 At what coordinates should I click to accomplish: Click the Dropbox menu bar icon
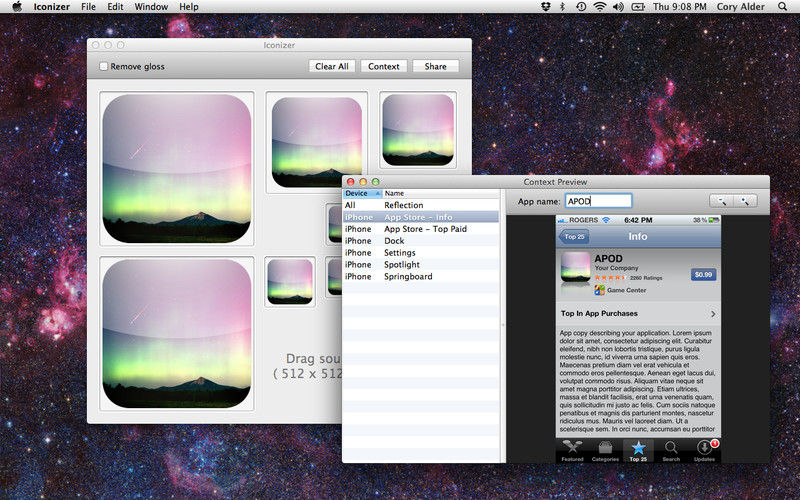click(545, 7)
